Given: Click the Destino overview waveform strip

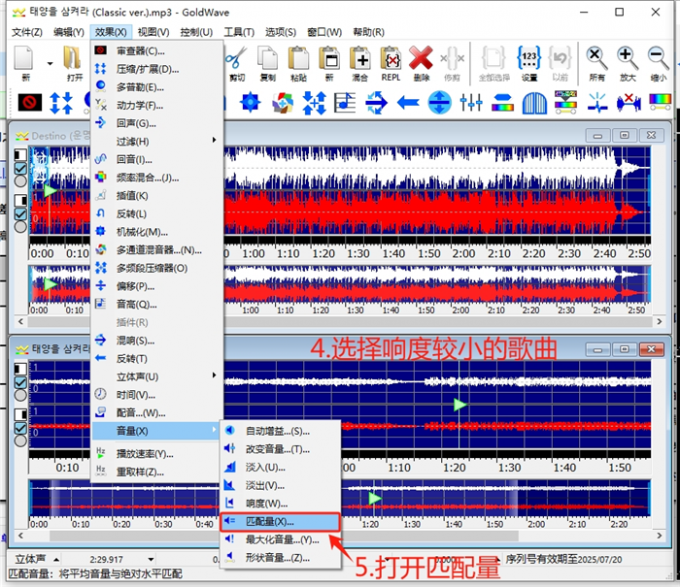Looking at the screenshot, I should pos(340,284).
